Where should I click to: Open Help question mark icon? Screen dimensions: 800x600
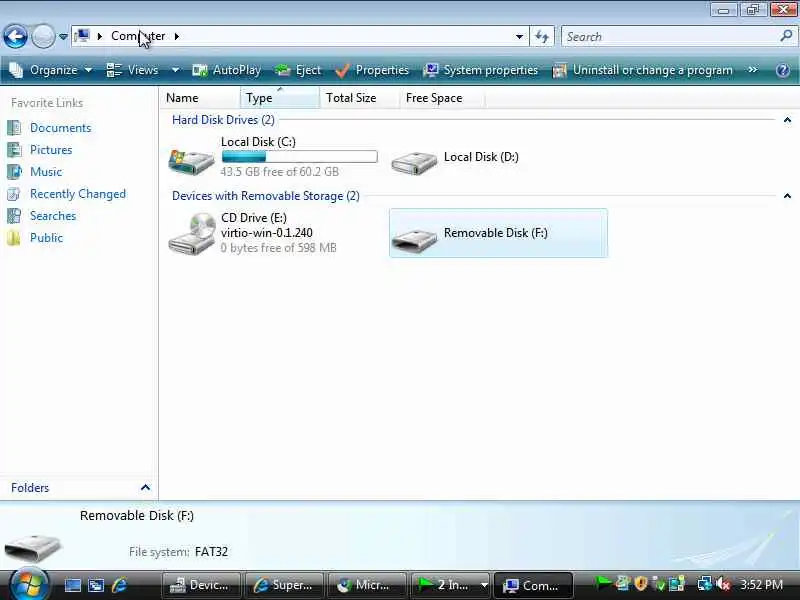(783, 70)
